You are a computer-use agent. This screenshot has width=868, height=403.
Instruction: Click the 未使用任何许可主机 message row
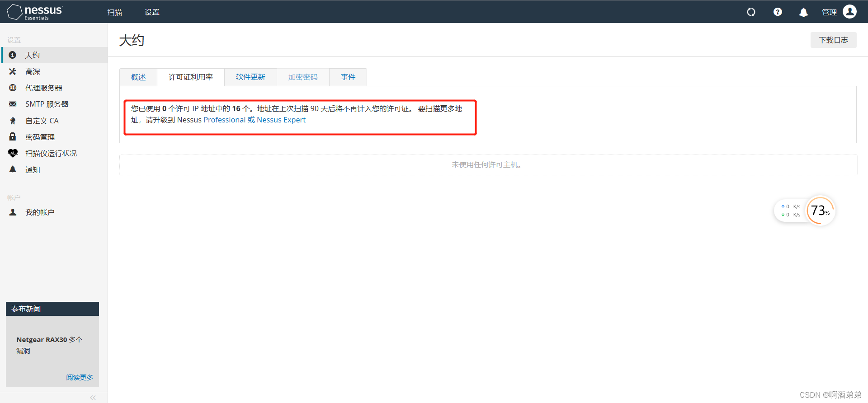(488, 165)
